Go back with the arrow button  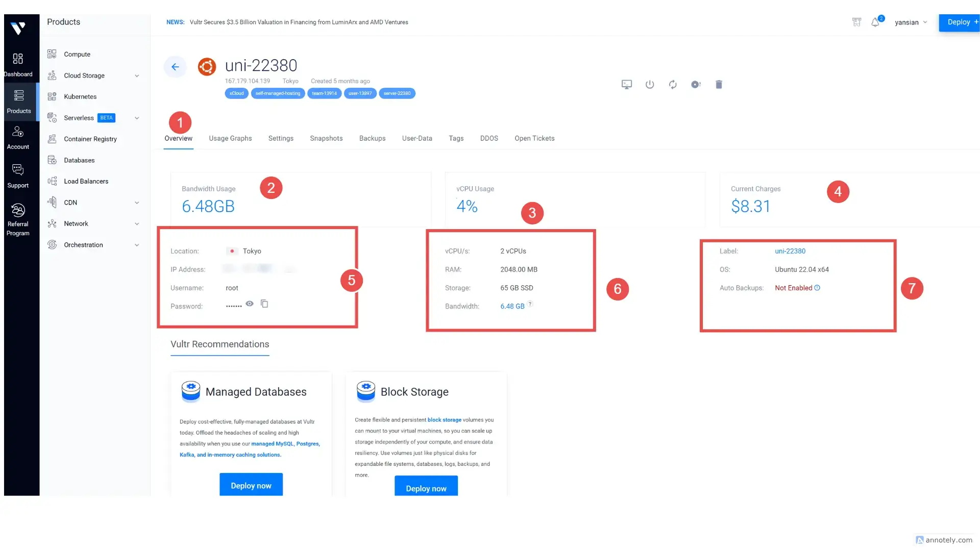coord(175,67)
